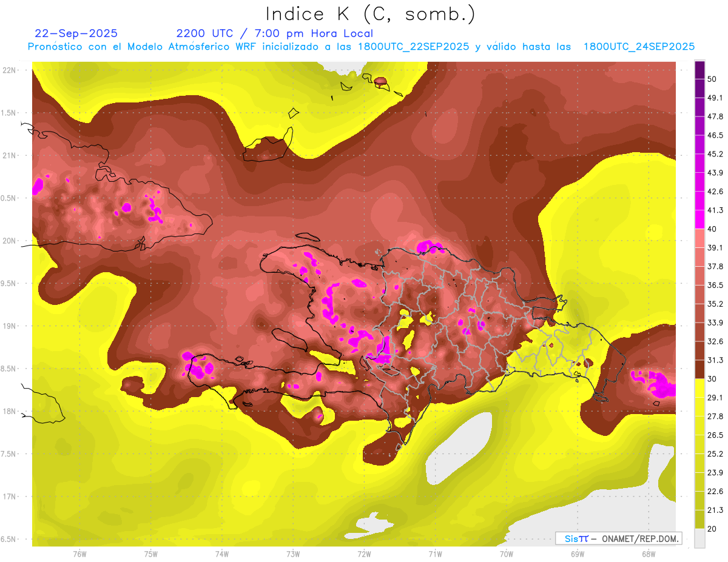Click the latitude axis label '20N'
Screen dimensions: 728x562
[x=8, y=241]
